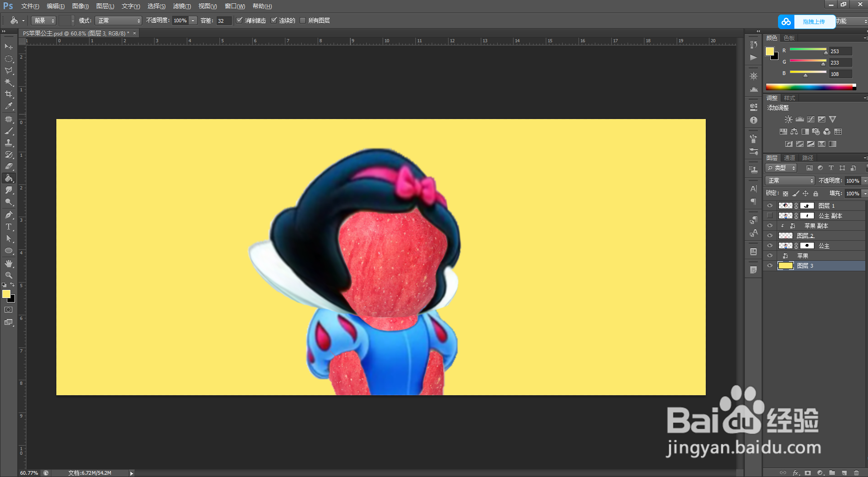Add a Photo Filter adjustment

point(816,132)
